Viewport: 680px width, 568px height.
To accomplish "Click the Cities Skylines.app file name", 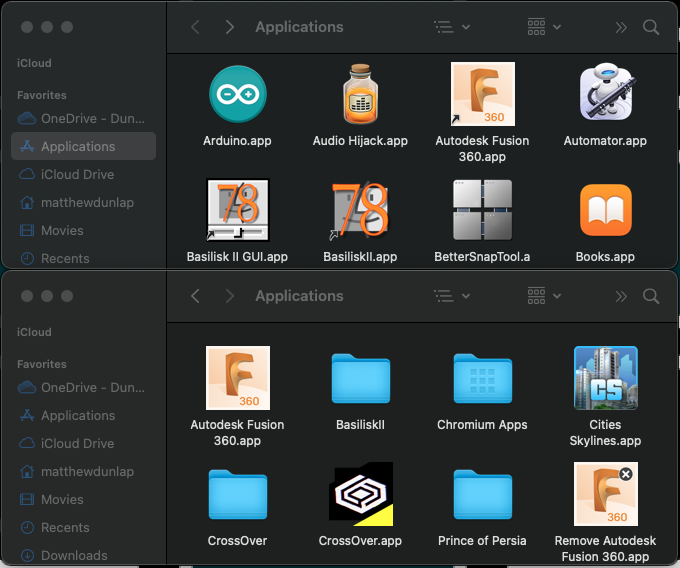I will [x=605, y=433].
